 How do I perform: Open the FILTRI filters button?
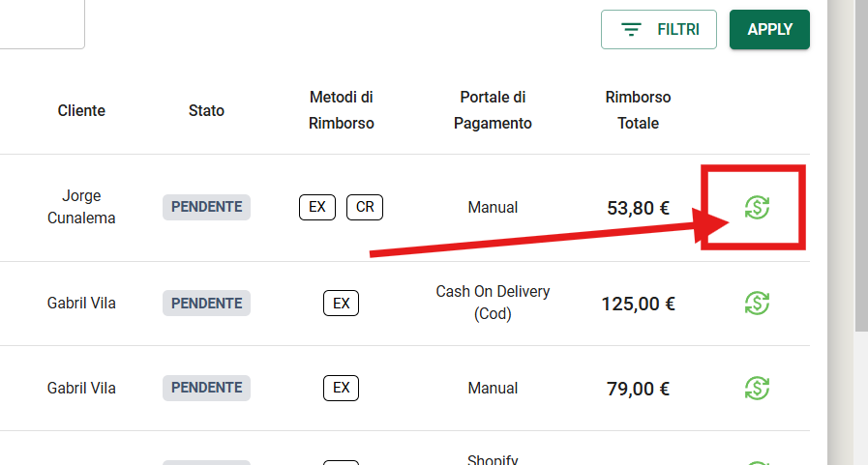[x=659, y=29]
